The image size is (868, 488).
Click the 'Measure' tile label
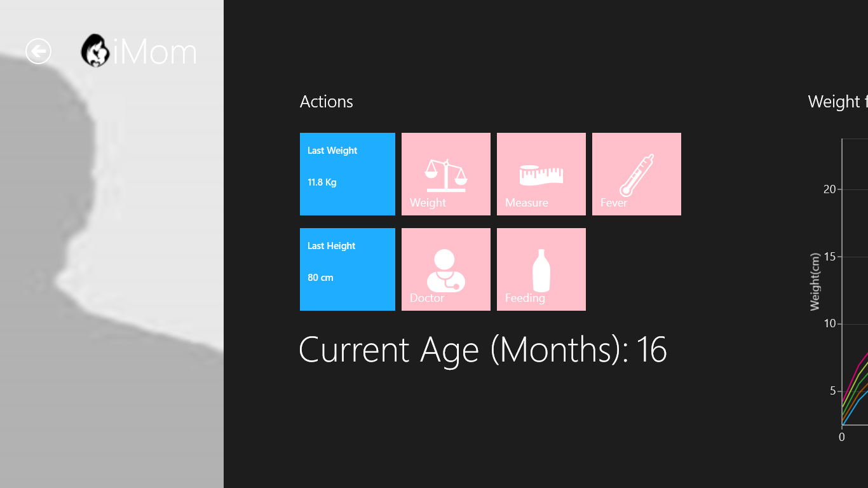526,203
